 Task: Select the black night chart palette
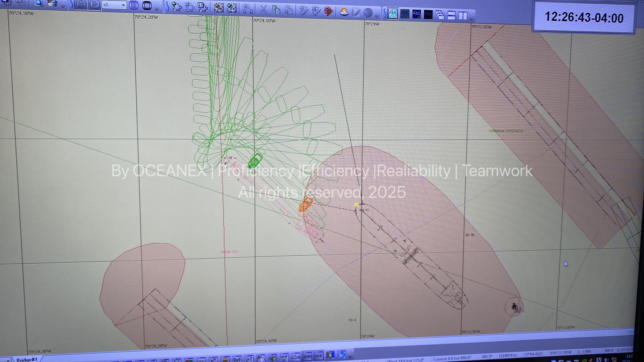[428, 14]
